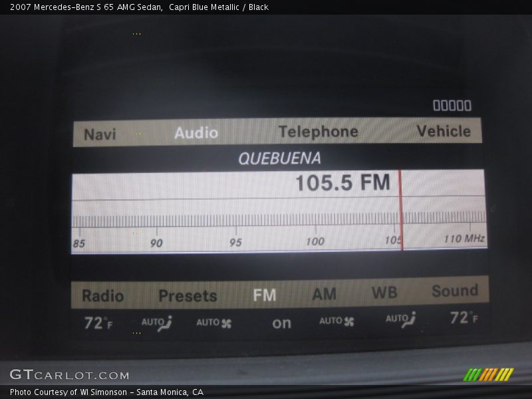The image size is (532, 399).
Task: Click the left AUTO fan icon
Action: (214, 323)
